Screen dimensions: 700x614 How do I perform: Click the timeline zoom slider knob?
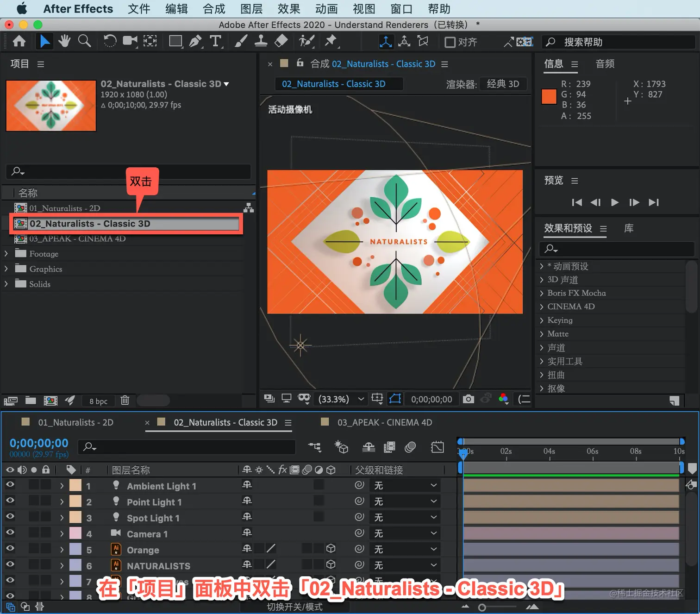482,608
